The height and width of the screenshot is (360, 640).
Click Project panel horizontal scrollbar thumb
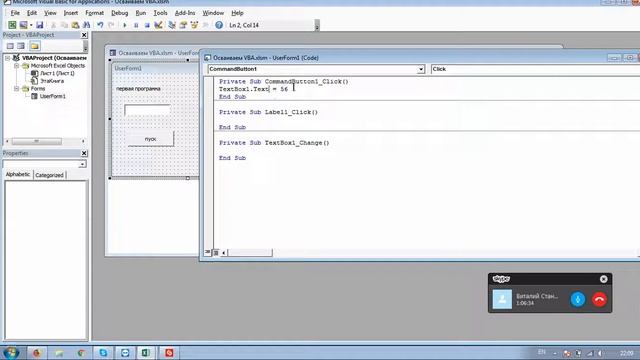point(36,141)
